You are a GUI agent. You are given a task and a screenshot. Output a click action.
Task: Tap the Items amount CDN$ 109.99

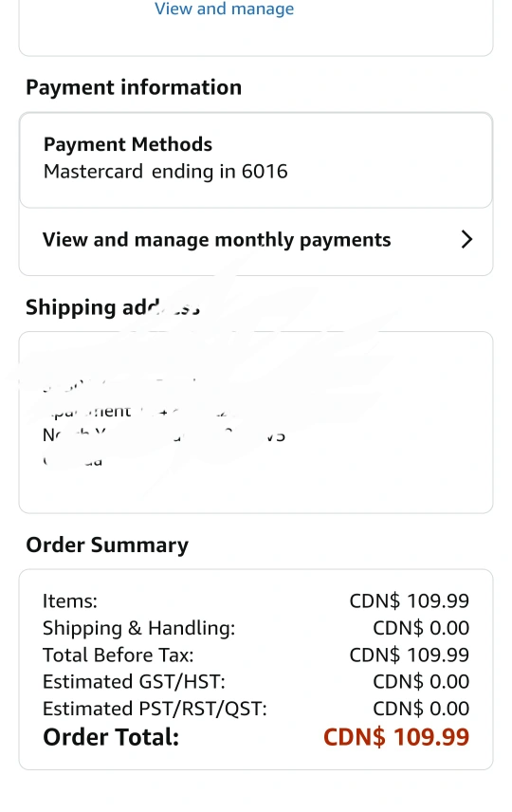coord(409,601)
